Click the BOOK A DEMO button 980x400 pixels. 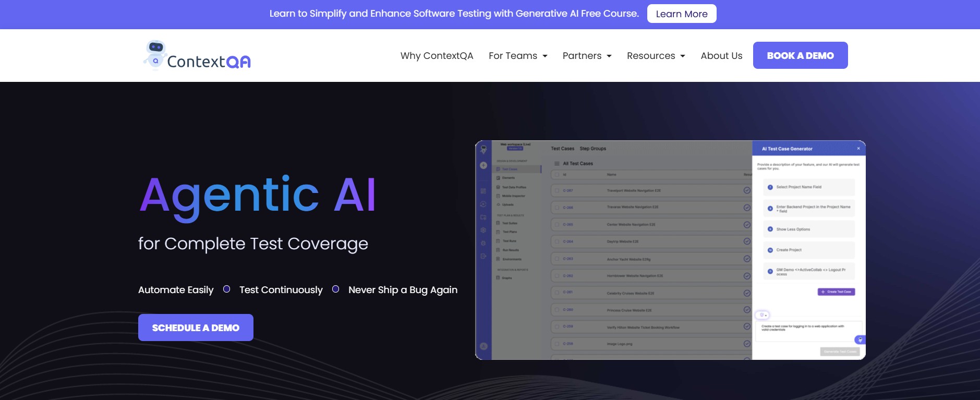(x=800, y=55)
